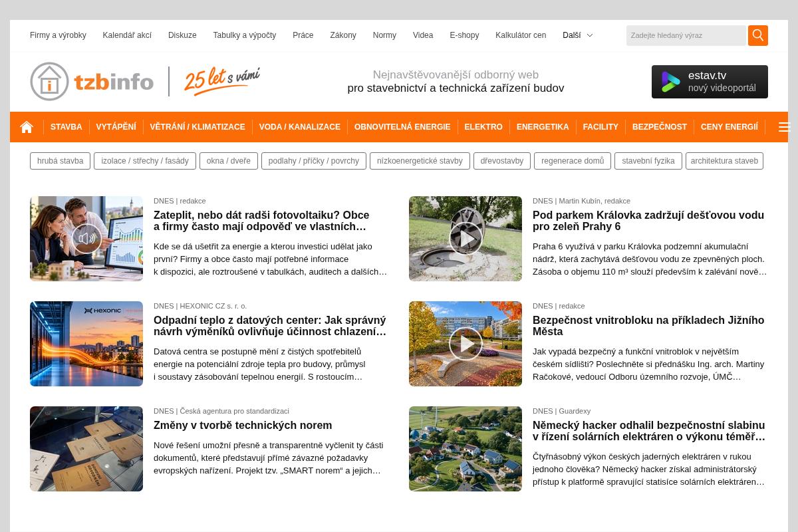Choose the 'okna / dveře' tag

pos(229,161)
